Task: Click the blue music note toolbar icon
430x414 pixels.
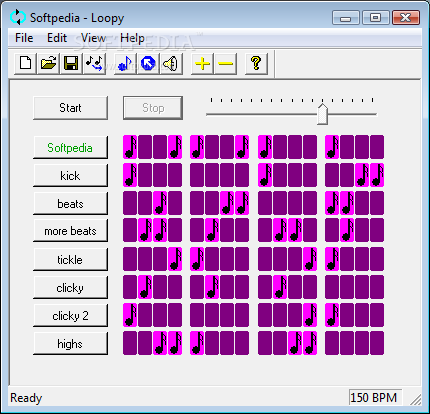Action: pos(125,63)
